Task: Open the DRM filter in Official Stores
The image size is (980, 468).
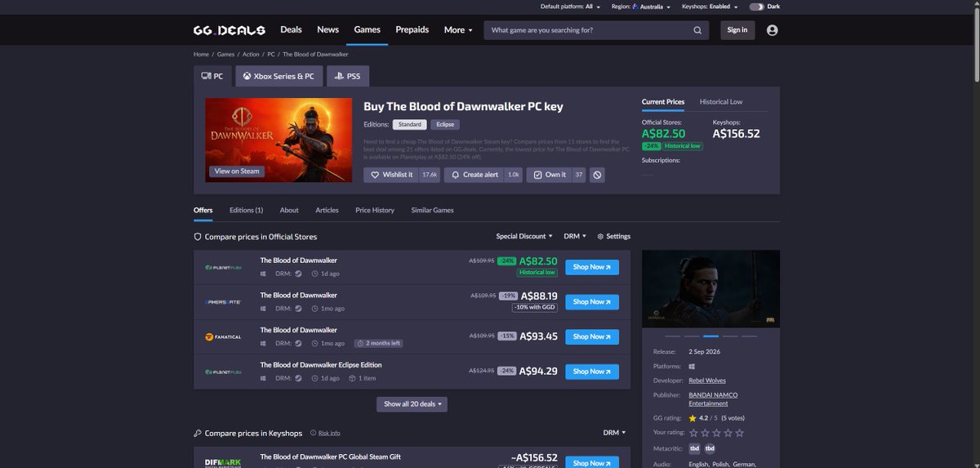Action: (575, 236)
